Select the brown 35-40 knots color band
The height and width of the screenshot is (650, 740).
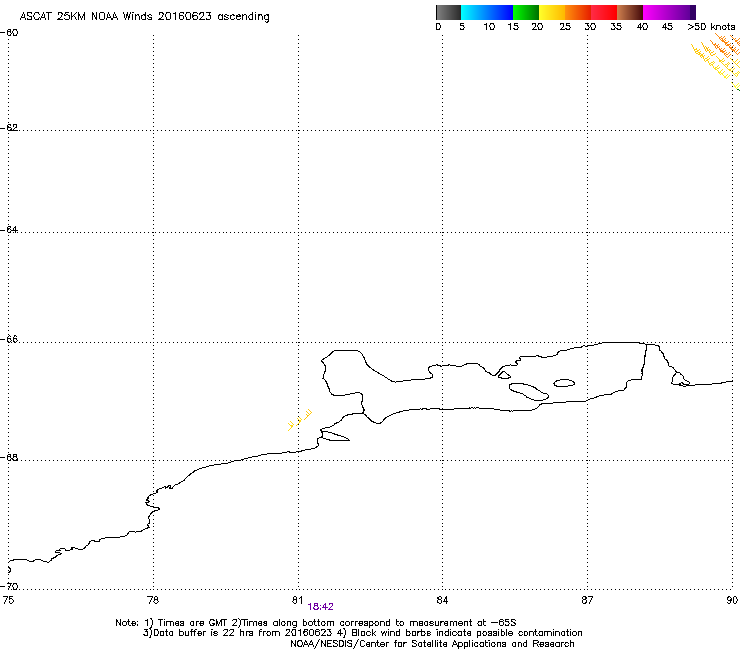click(630, 12)
